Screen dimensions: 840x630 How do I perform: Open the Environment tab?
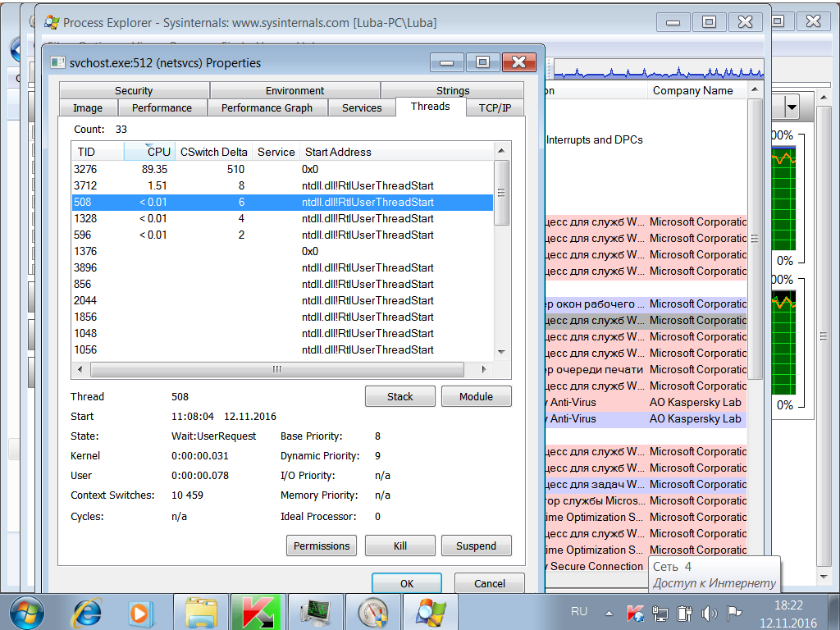coord(294,90)
